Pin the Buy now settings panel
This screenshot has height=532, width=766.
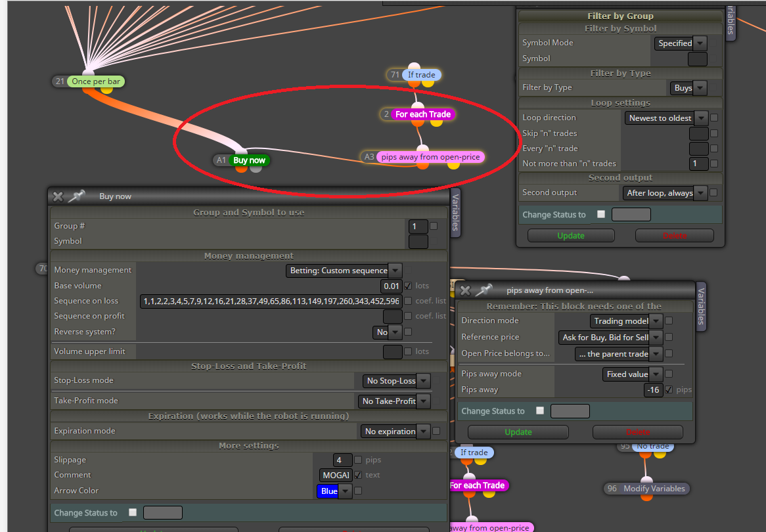click(77, 196)
